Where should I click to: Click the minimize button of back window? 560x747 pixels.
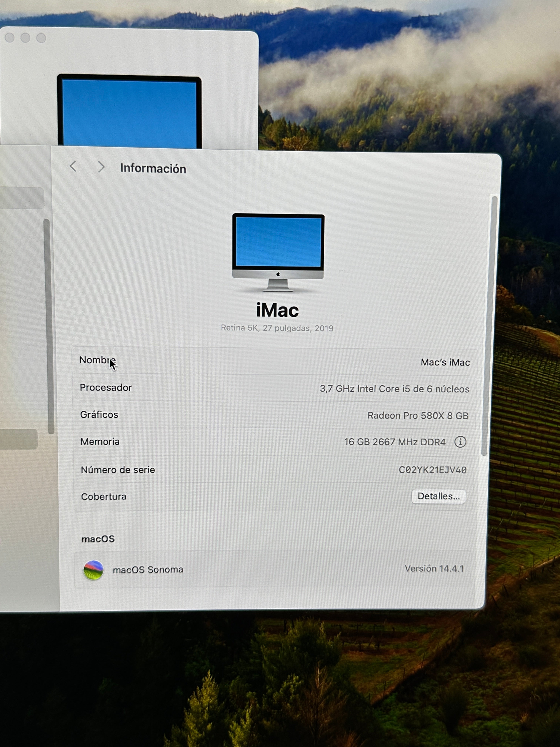pos(25,38)
